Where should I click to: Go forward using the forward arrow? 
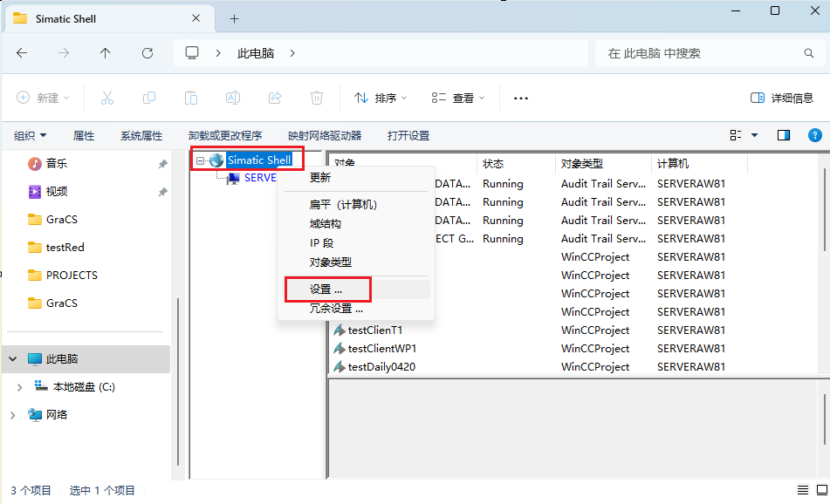click(x=64, y=53)
